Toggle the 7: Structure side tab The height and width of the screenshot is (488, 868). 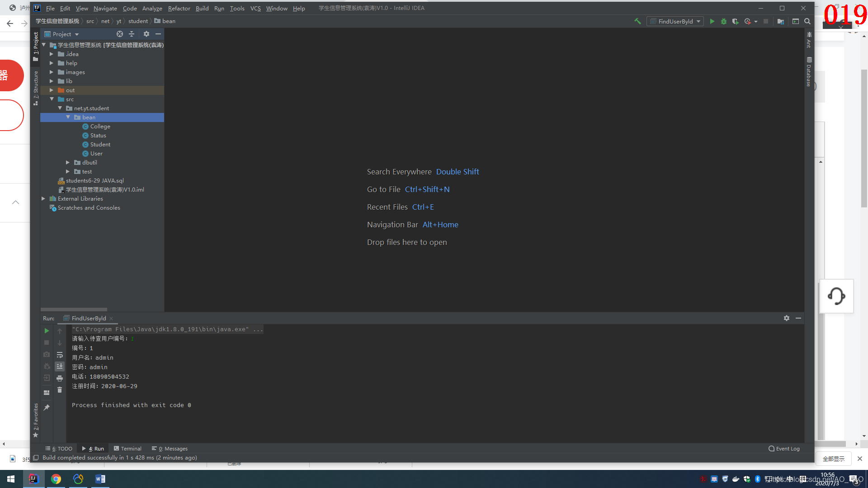36,88
